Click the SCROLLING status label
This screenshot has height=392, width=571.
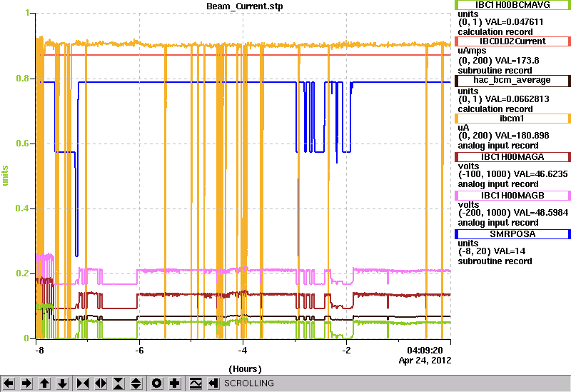[248, 383]
